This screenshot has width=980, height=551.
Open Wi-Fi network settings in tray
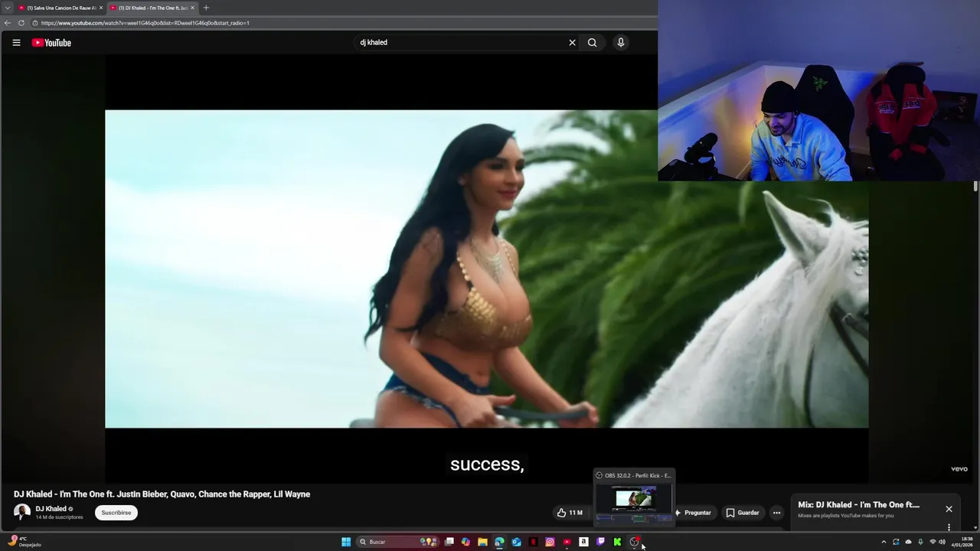coord(933,542)
